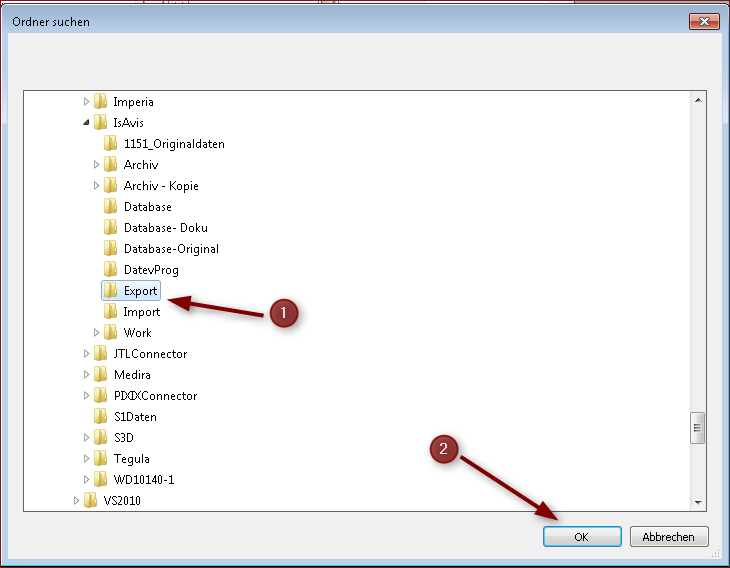Expand the JTLConnector folder
730x568 pixels.
click(87, 354)
